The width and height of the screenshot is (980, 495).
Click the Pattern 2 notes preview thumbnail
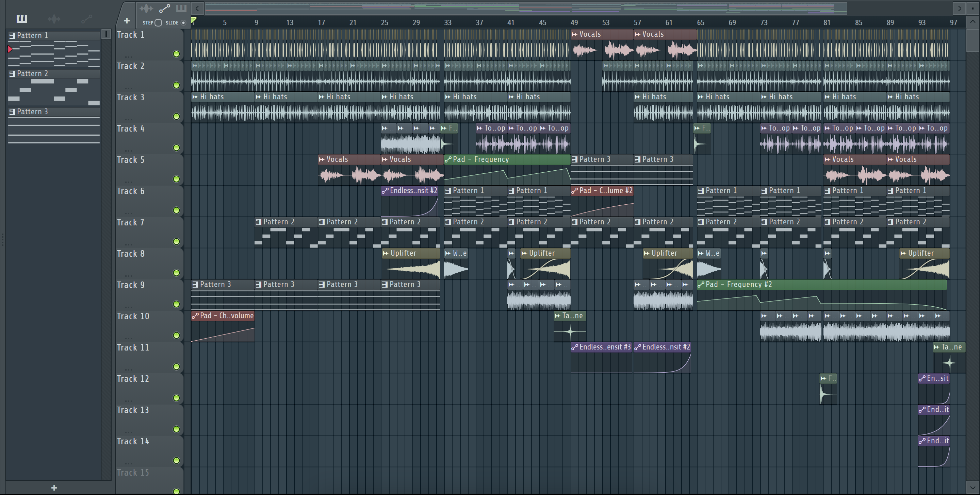(x=54, y=92)
